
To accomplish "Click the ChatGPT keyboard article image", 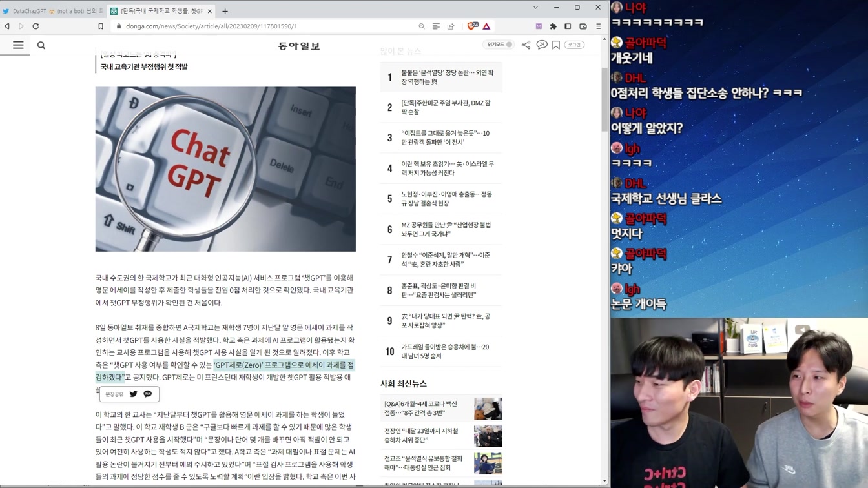I will [225, 169].
